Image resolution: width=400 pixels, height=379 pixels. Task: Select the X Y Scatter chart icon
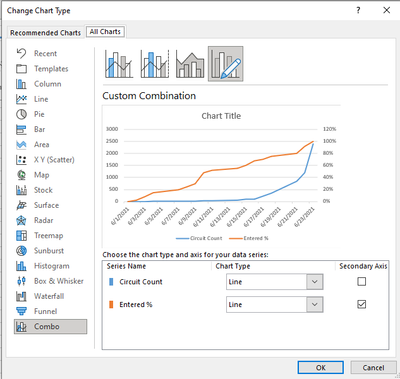tap(21, 160)
